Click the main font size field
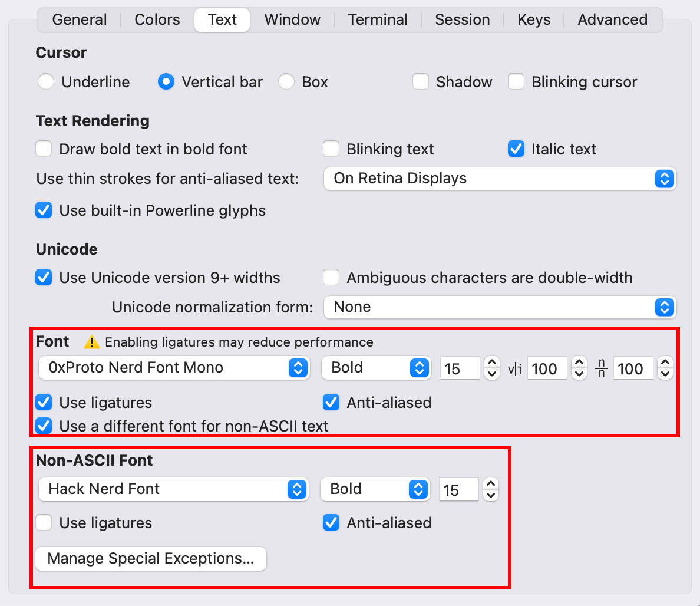This screenshot has height=606, width=700. click(x=460, y=368)
